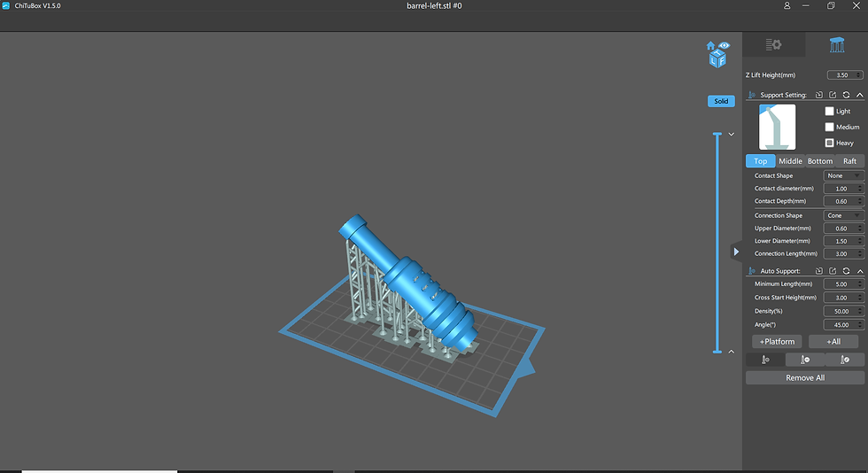Open the Connection Shape dropdown
Viewport: 868px width, 473px height.
coord(843,215)
